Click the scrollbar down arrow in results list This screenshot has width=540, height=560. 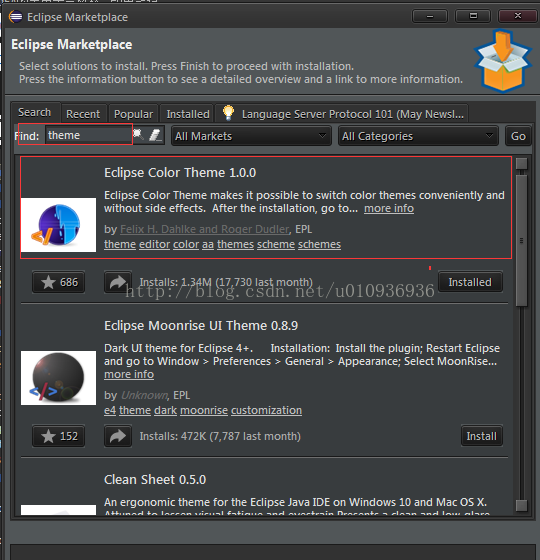click(x=521, y=505)
